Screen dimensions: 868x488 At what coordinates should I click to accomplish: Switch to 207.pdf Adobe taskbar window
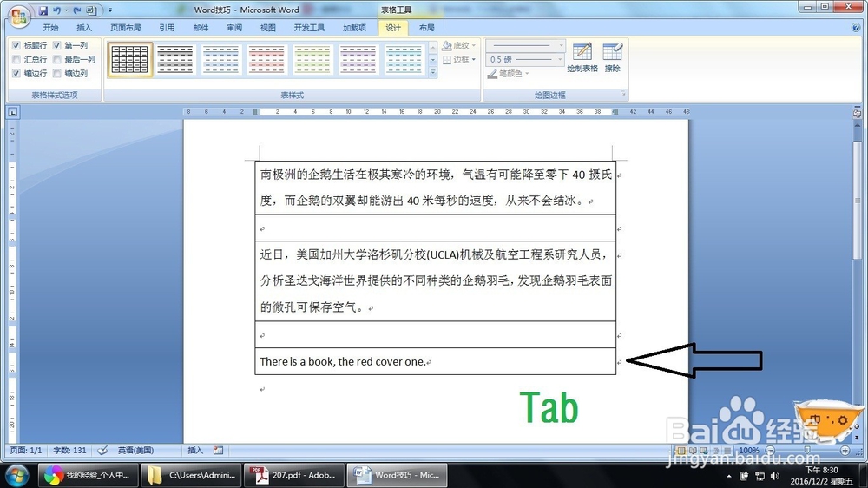294,475
